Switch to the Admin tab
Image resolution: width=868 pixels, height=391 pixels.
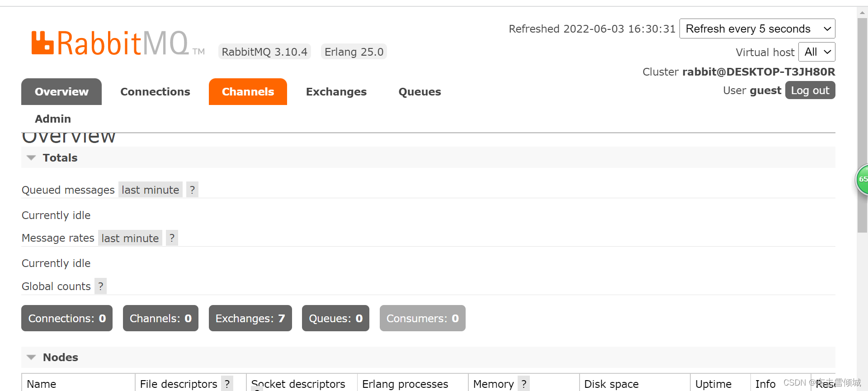click(x=53, y=119)
